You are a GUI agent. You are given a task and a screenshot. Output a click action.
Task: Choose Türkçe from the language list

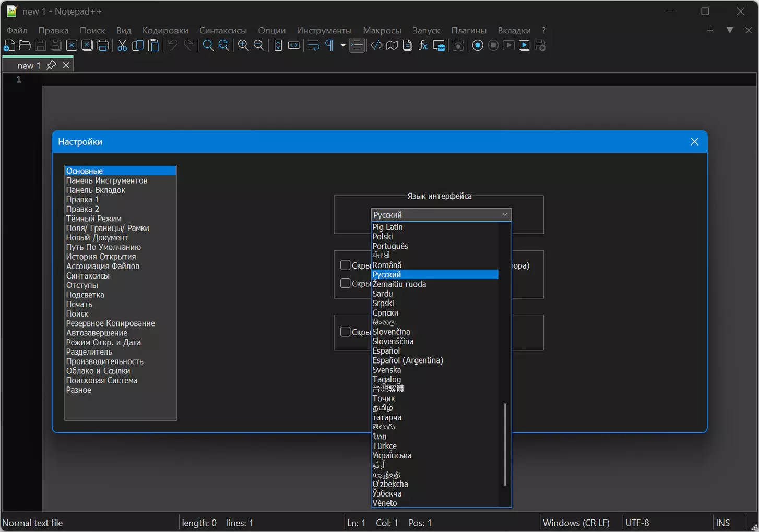point(435,446)
